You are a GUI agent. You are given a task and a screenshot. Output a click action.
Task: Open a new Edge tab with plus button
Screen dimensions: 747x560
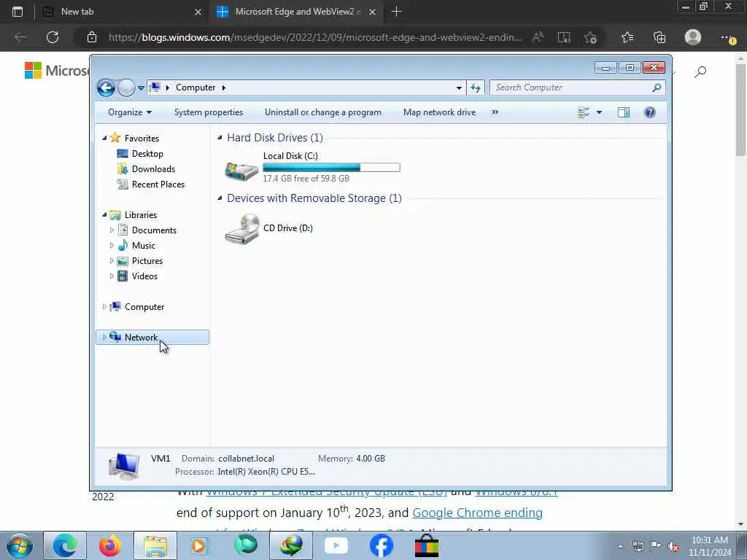coord(396,12)
